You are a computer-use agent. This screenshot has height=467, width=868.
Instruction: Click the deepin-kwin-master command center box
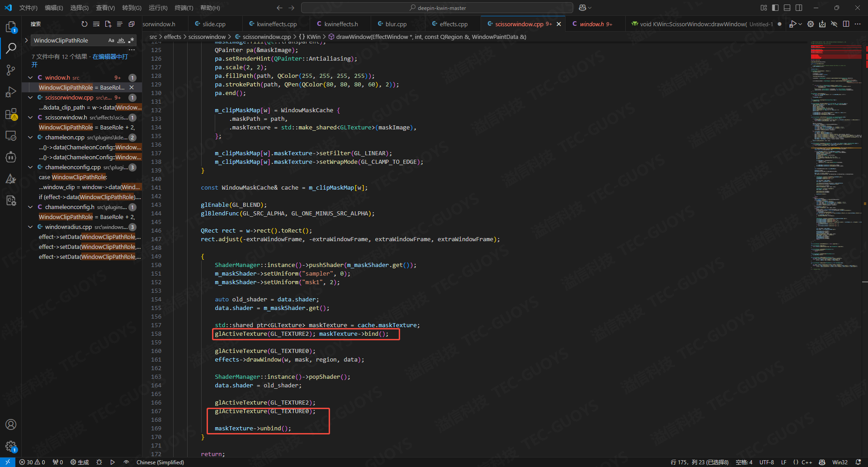pos(437,8)
